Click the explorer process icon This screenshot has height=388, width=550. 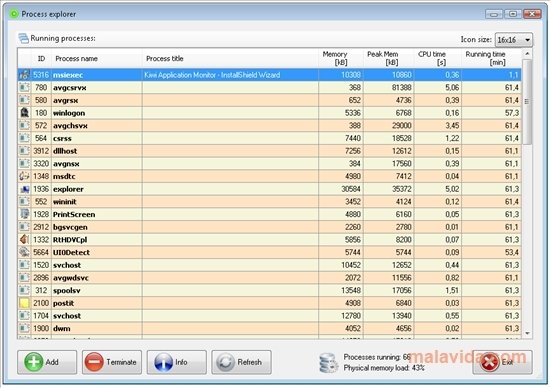24,189
